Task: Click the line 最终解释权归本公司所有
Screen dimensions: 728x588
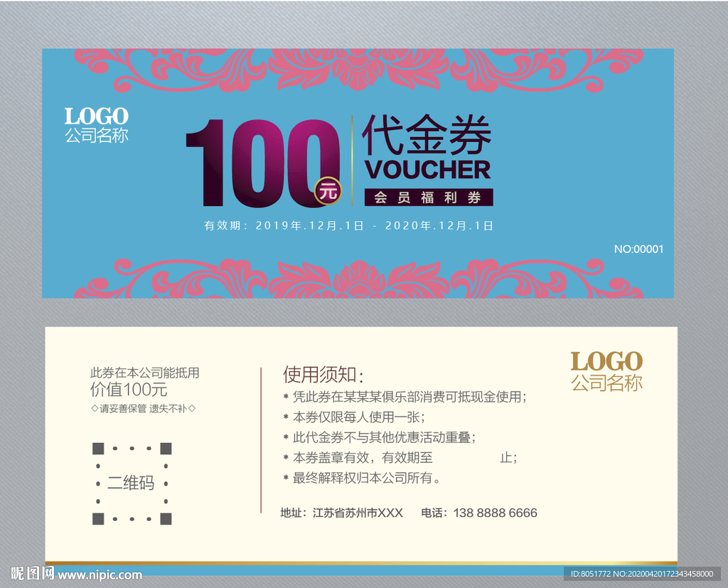Action: tap(362, 478)
